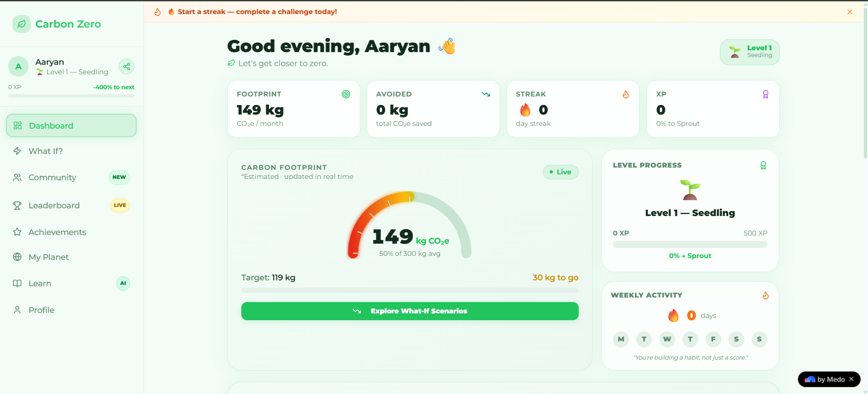Image resolution: width=868 pixels, height=394 pixels.
Task: Click the '50% of 300 kg avg' text
Action: click(x=410, y=254)
